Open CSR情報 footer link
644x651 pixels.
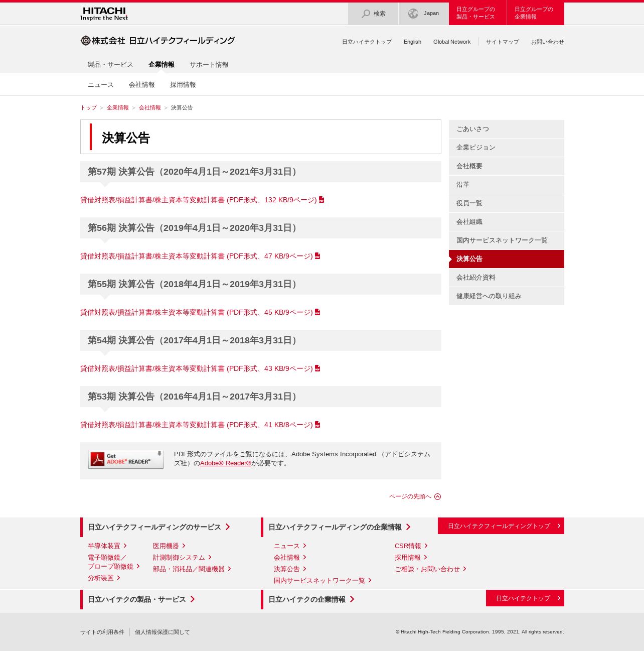[411, 546]
